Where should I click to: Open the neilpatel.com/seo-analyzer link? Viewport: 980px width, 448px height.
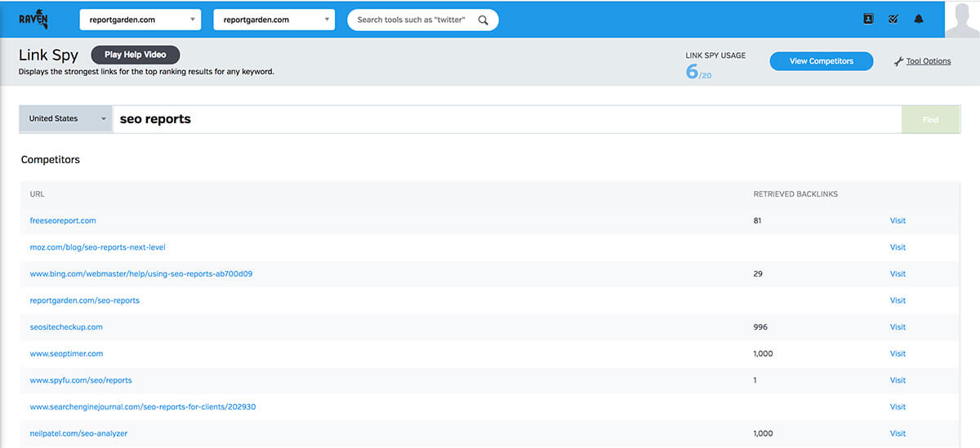pos(78,433)
